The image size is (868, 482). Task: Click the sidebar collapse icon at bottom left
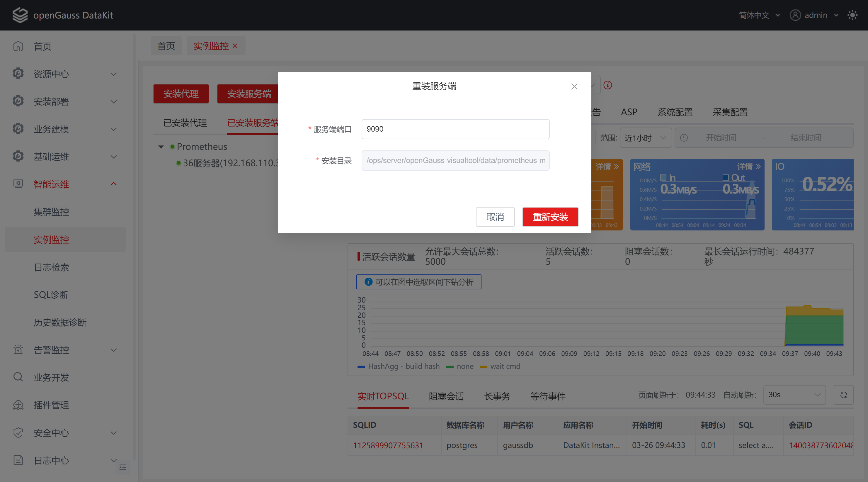point(123,468)
